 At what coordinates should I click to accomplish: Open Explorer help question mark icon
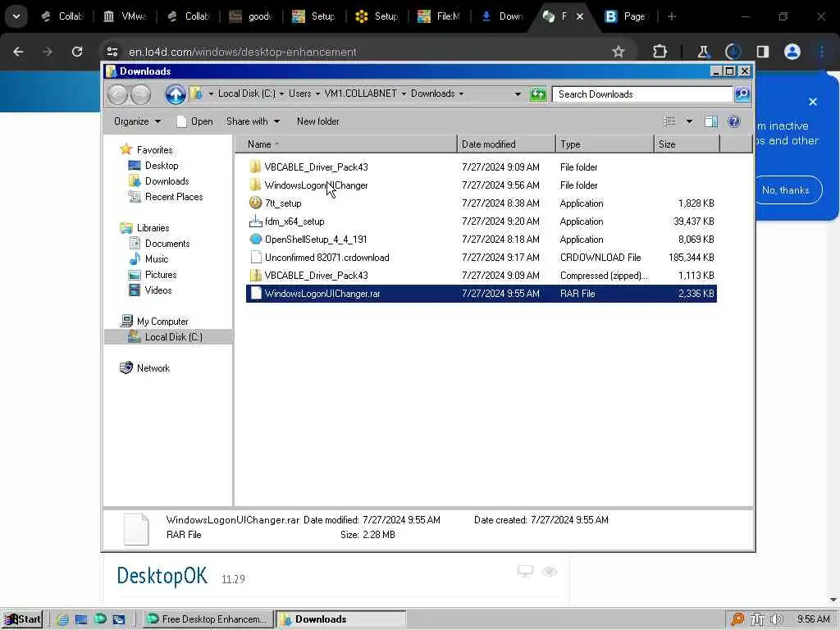(x=734, y=121)
